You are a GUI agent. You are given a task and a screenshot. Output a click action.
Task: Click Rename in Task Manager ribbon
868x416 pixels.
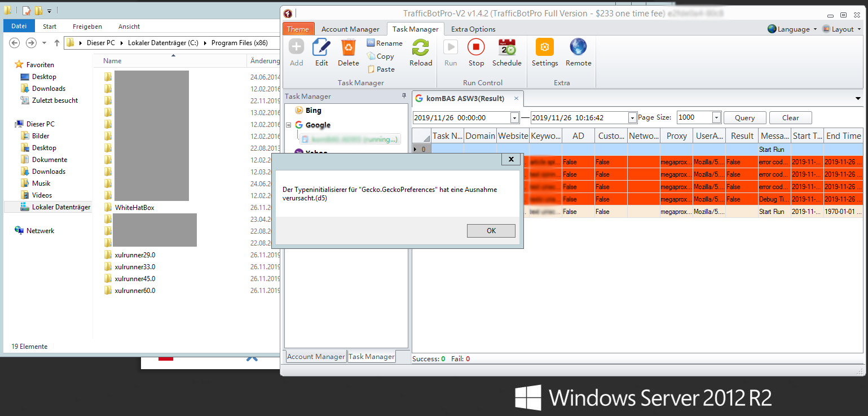385,43
